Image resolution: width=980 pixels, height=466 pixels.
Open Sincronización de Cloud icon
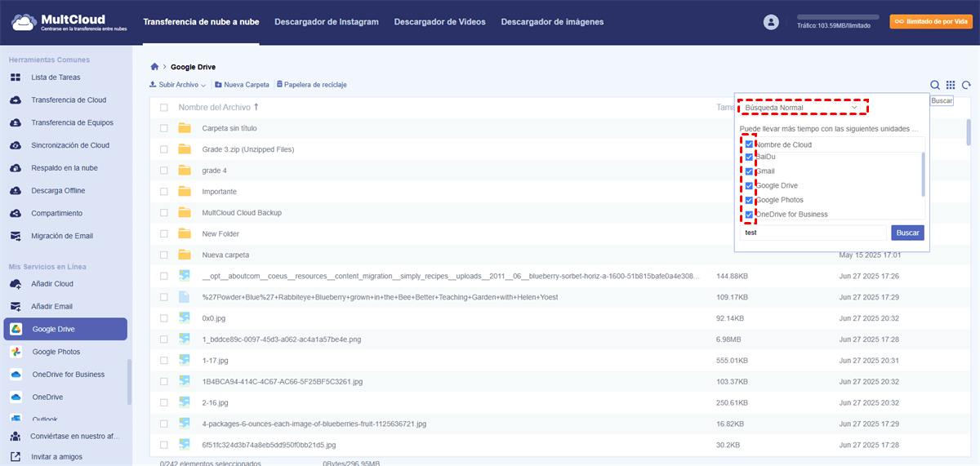pyautogui.click(x=16, y=145)
